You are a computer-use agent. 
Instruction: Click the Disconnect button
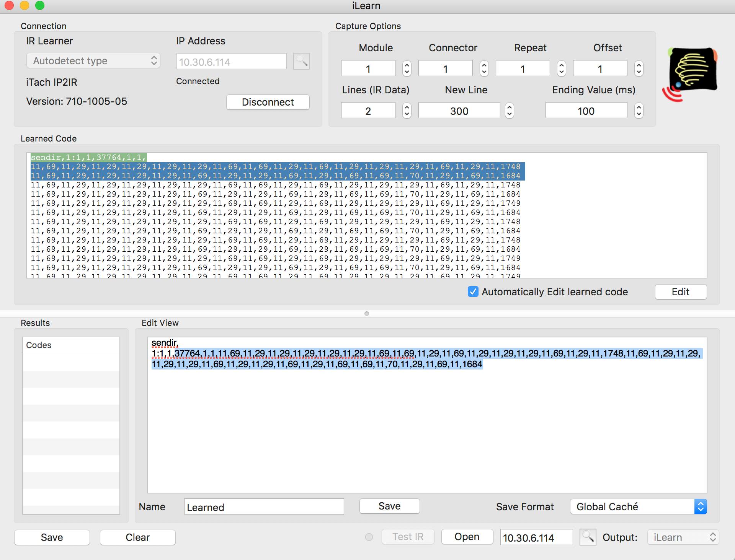[x=268, y=102]
